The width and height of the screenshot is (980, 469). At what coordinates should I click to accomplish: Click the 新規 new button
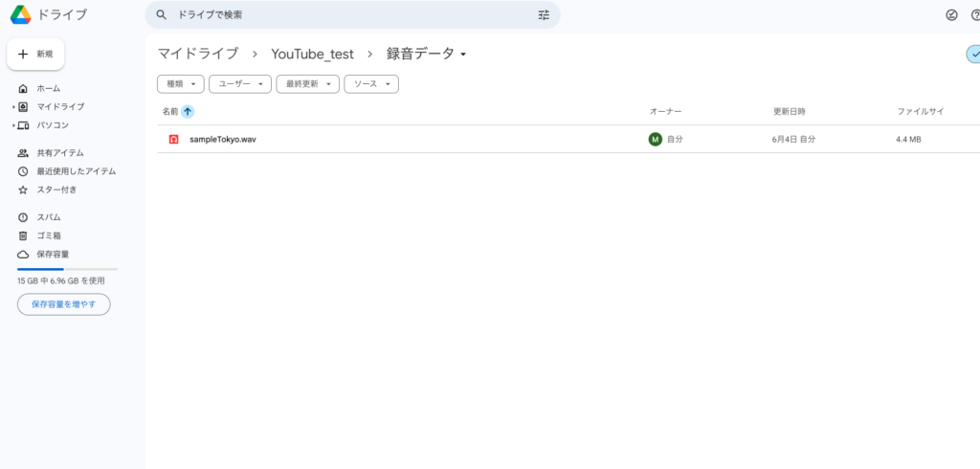click(35, 55)
